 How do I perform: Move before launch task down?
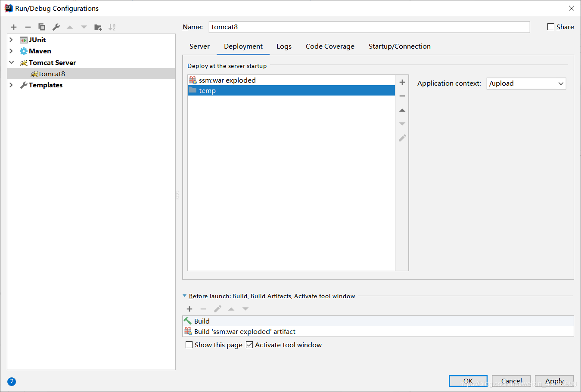point(245,309)
